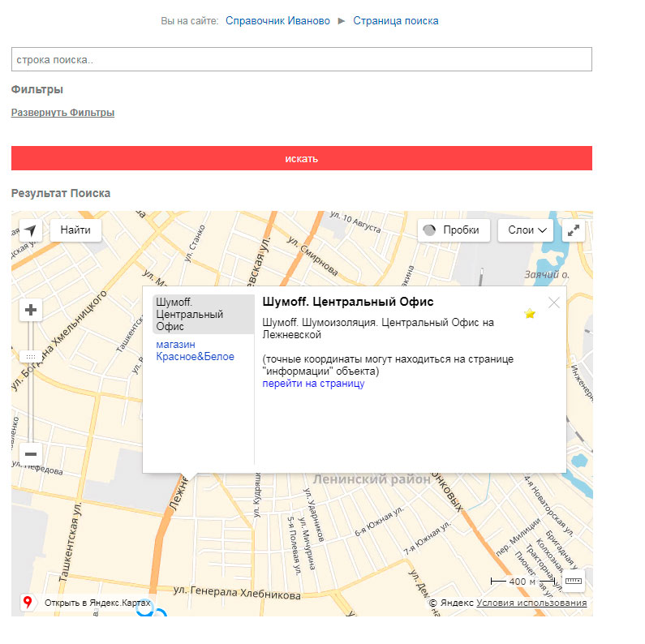Close the map balloon popup
The width and height of the screenshot is (645, 644).
(x=554, y=303)
